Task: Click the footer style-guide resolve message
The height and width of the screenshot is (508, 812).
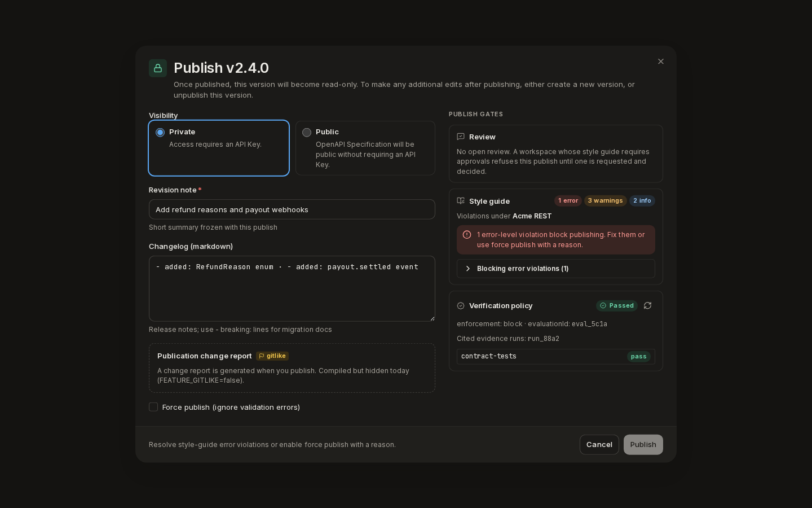Action: pos(272,445)
